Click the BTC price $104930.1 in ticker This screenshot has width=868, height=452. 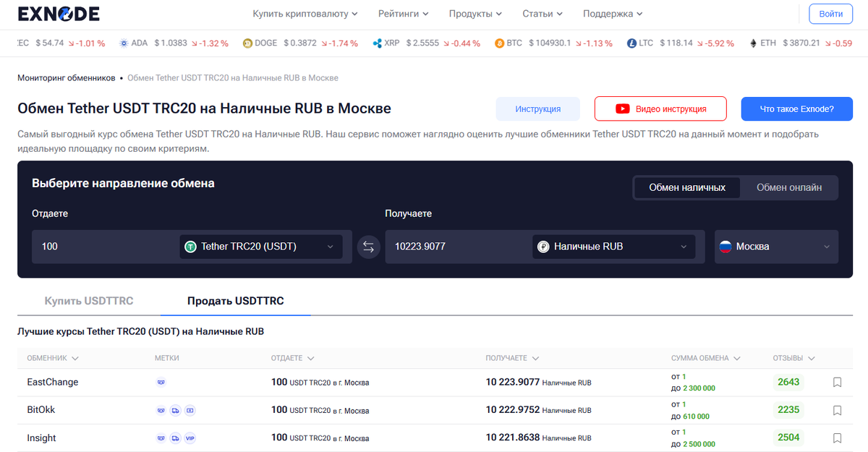(550, 43)
